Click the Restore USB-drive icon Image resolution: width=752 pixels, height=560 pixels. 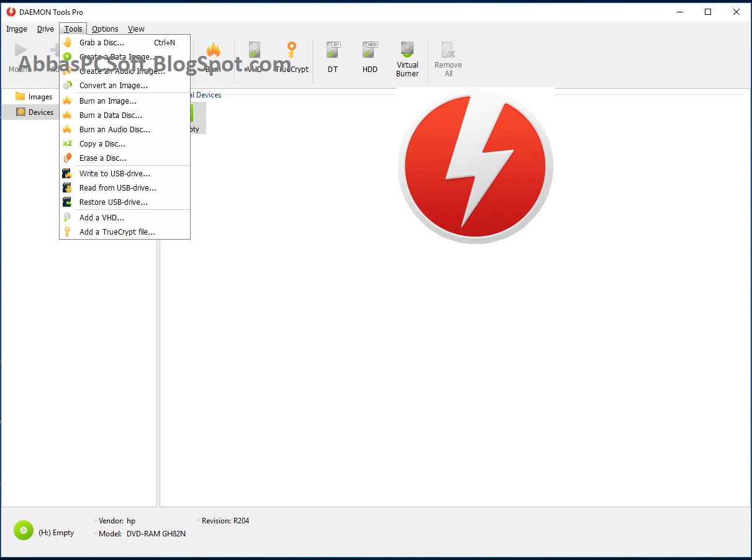tap(68, 202)
